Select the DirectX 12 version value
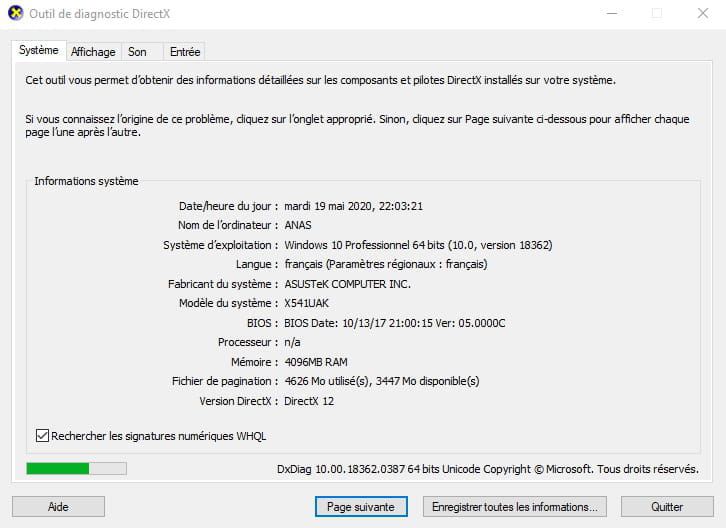The width and height of the screenshot is (726, 528). pos(309,401)
